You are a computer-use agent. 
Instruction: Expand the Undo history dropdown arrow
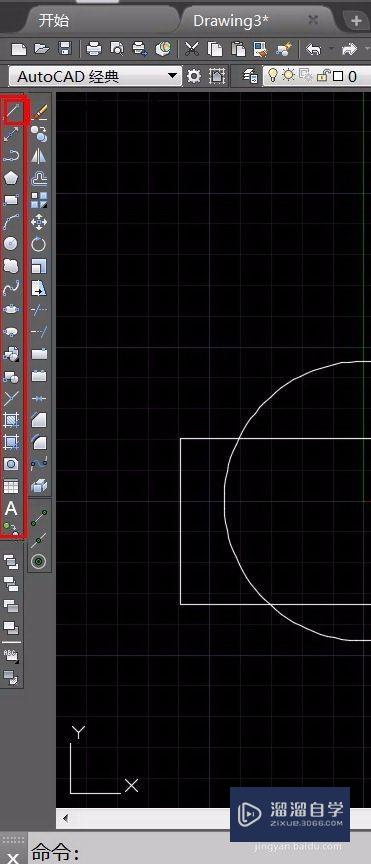point(331,49)
